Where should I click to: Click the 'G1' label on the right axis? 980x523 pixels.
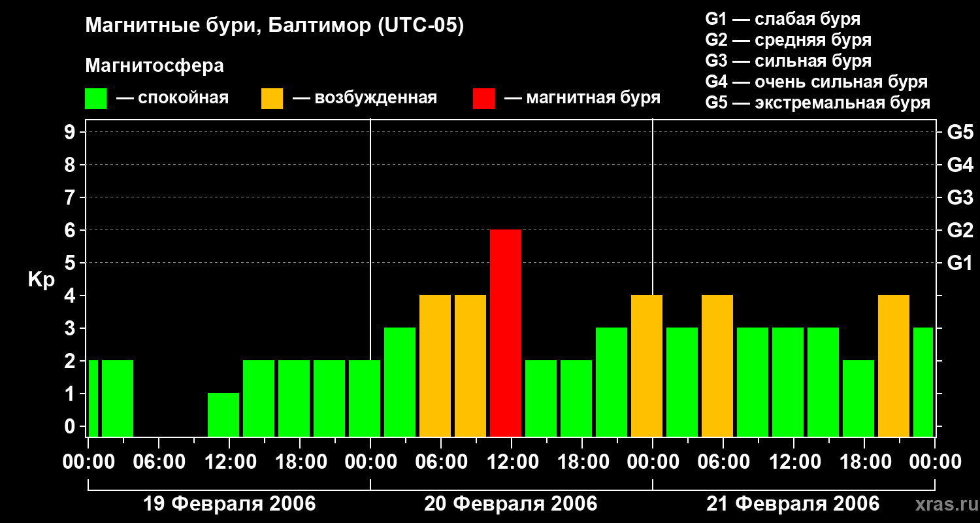960,263
